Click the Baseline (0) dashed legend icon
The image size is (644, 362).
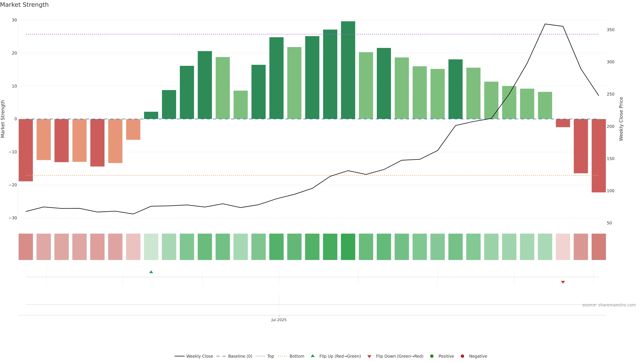[x=221, y=356]
